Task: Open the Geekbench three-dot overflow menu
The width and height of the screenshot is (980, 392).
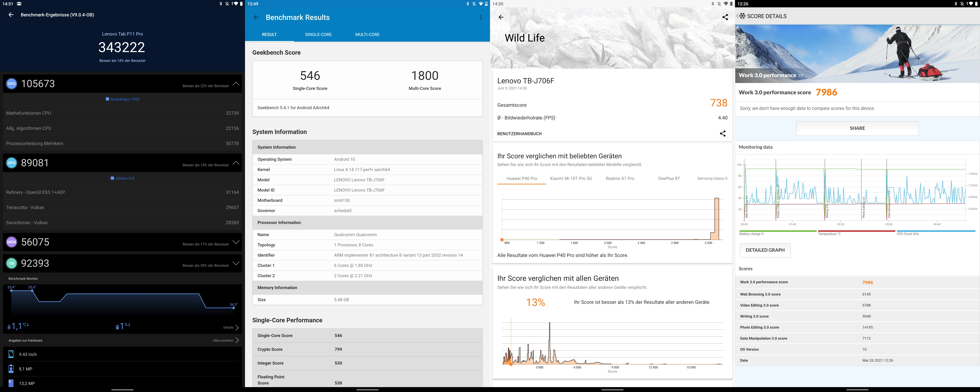Action: 481,17
